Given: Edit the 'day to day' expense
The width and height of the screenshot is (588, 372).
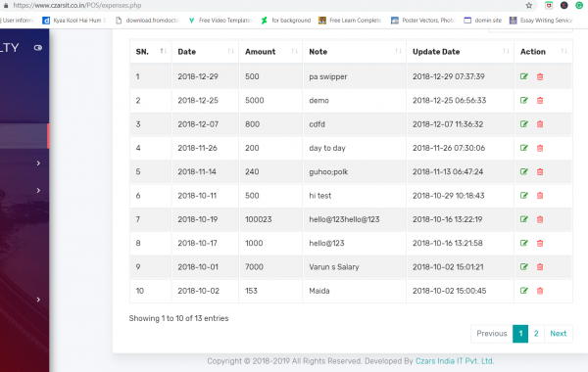Looking at the screenshot, I should (x=524, y=148).
